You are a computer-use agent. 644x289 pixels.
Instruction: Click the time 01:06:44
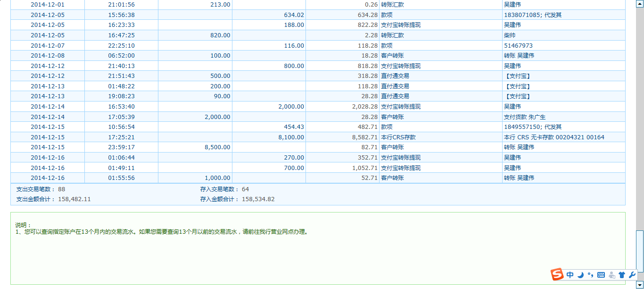pyautogui.click(x=121, y=158)
